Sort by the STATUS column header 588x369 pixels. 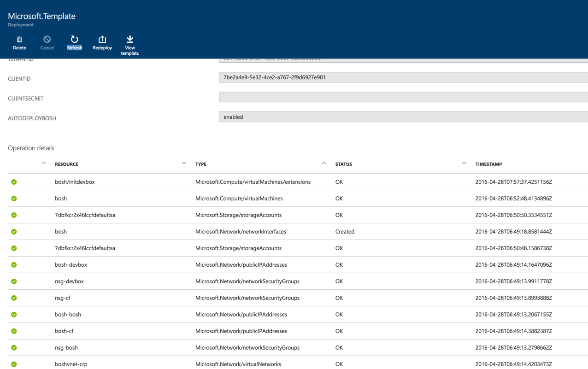pos(343,164)
